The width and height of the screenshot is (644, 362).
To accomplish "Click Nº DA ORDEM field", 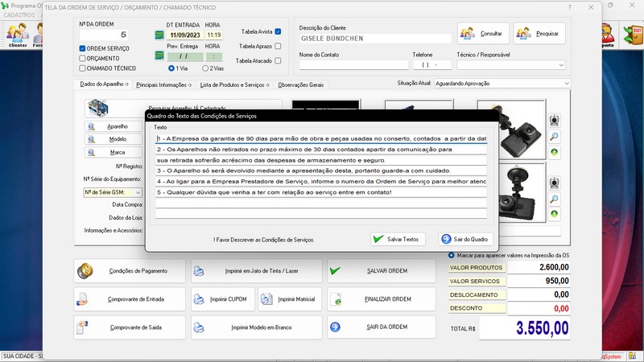I will coord(103,35).
